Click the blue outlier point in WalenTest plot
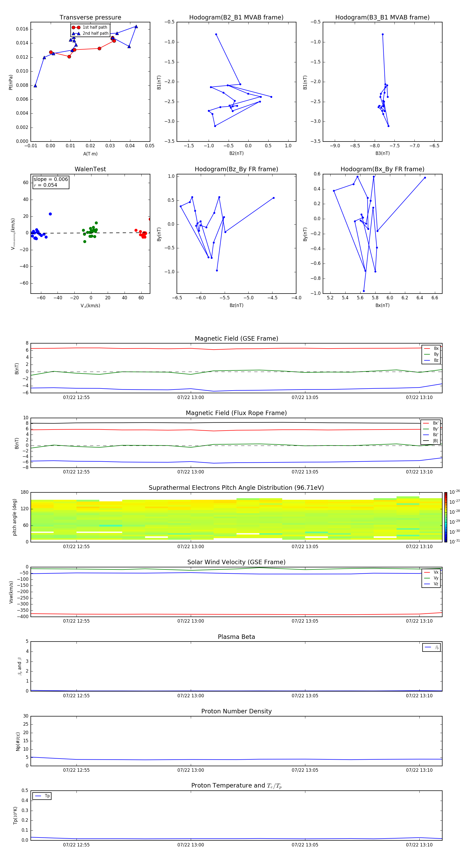Viewport: 473px width, 868px height. coord(50,214)
